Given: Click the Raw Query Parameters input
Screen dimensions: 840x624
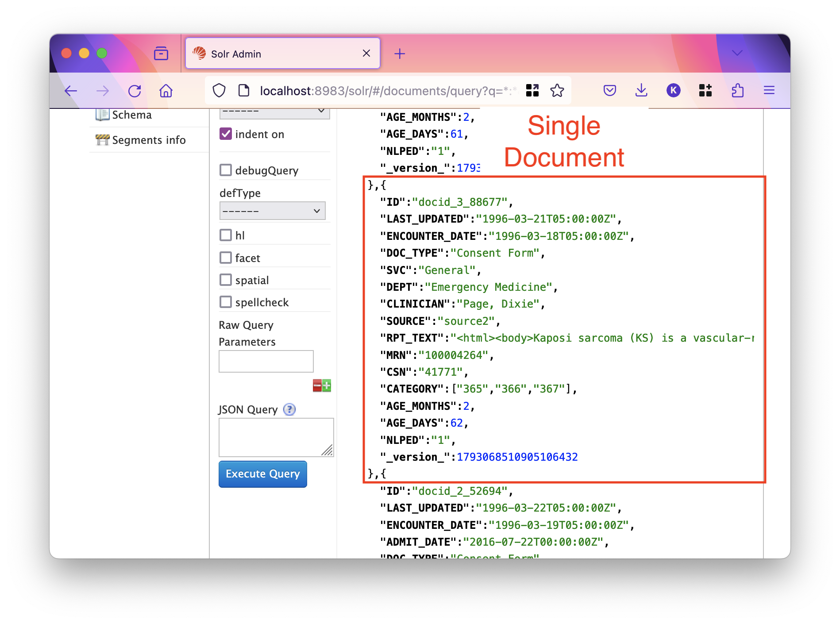Looking at the screenshot, I should [266, 362].
